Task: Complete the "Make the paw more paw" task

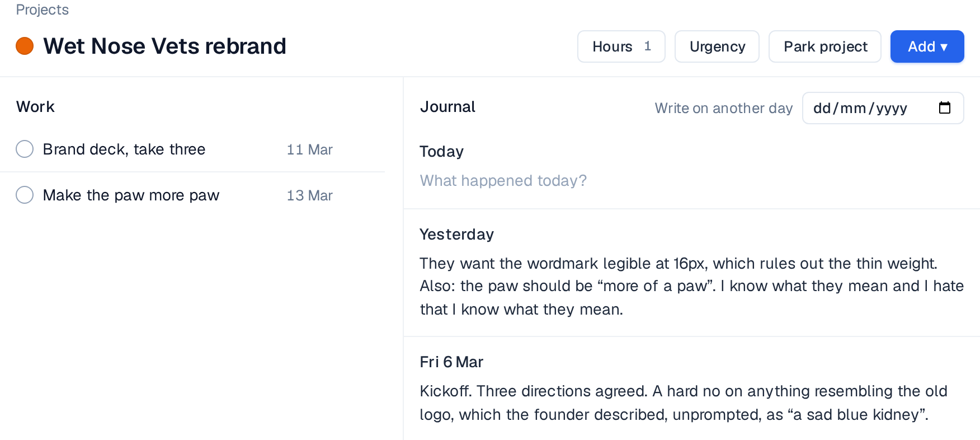Action: point(25,195)
